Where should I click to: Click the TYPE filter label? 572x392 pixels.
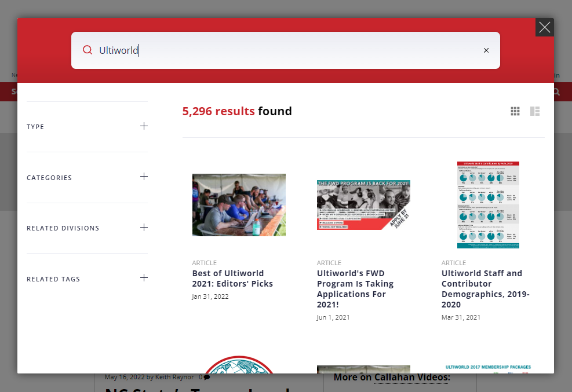tap(35, 127)
